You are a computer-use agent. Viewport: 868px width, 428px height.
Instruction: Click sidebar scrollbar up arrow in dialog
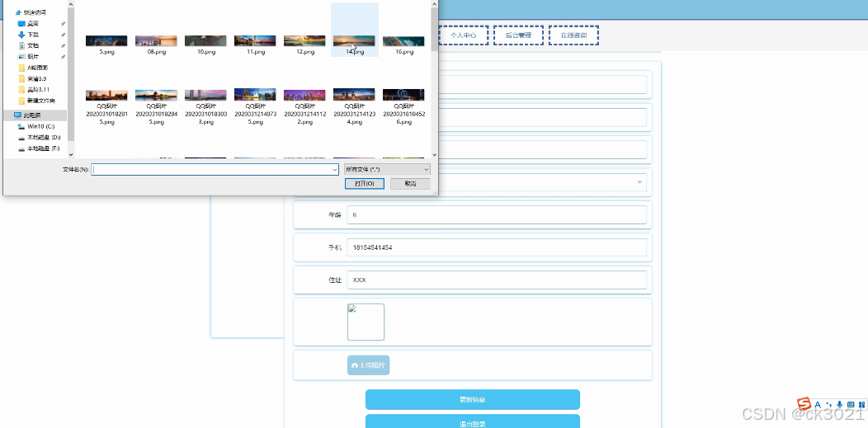point(70,3)
